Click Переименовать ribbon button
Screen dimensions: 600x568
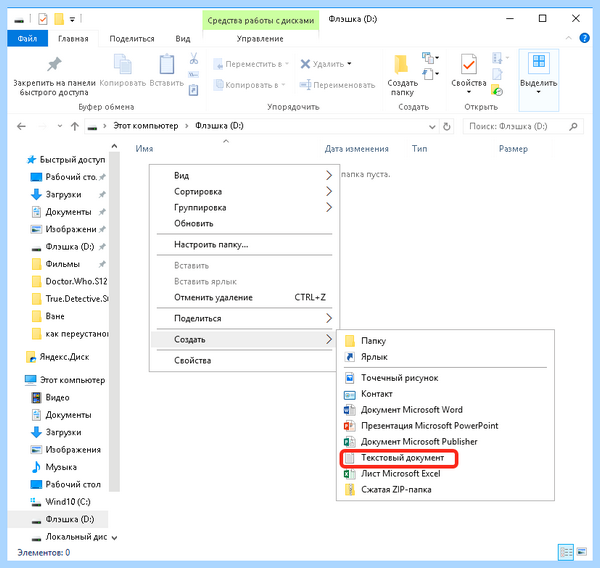pos(337,85)
